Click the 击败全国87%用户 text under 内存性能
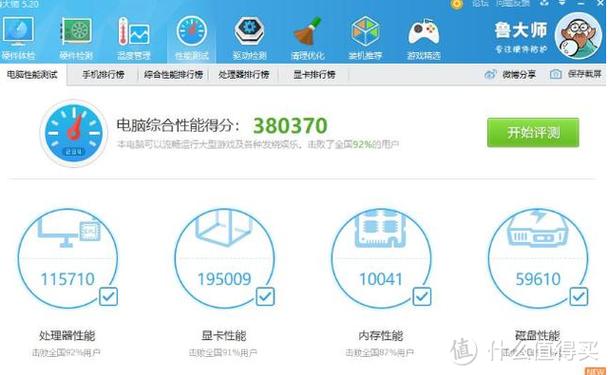608x375 pixels. pyautogui.click(x=380, y=353)
